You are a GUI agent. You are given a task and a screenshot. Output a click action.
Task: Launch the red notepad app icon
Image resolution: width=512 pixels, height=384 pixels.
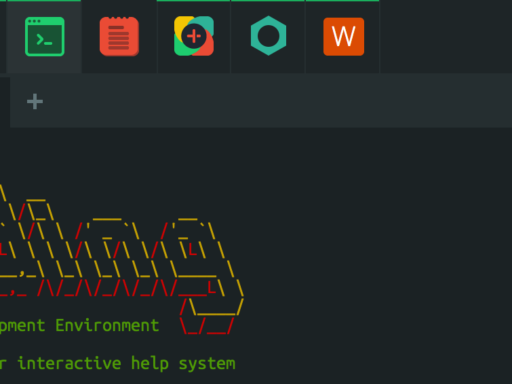119,36
